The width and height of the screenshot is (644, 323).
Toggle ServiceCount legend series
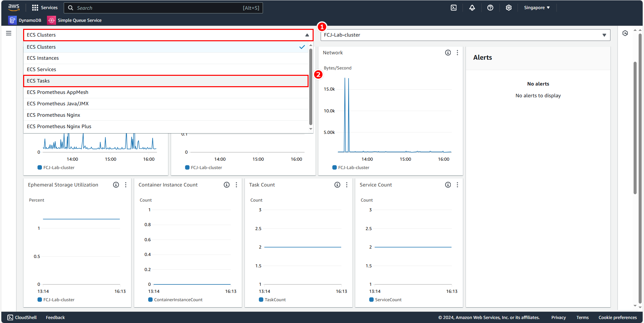coord(385,300)
